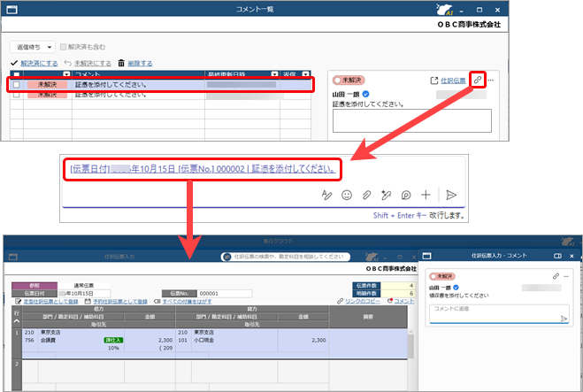Click credit amount 2,300 beside 小口現金
Screen dimensions: 583x392
pos(318,340)
